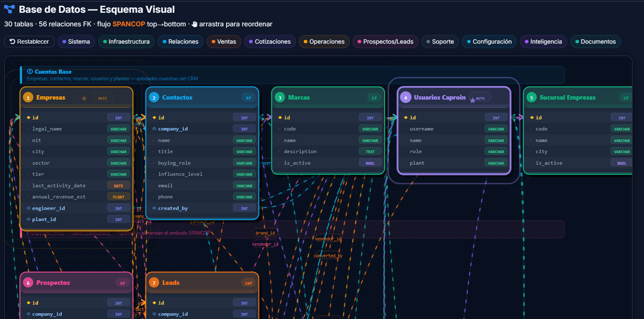Click the RAÍZ badge on Empresas table
This screenshot has width=644, height=319.
[102, 98]
